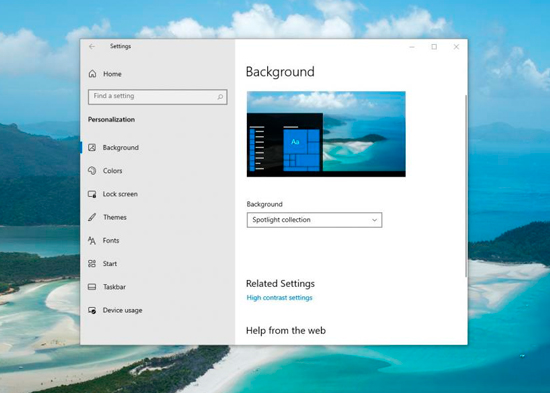Click the Start tiles icon
550x393 pixels.
point(92,264)
